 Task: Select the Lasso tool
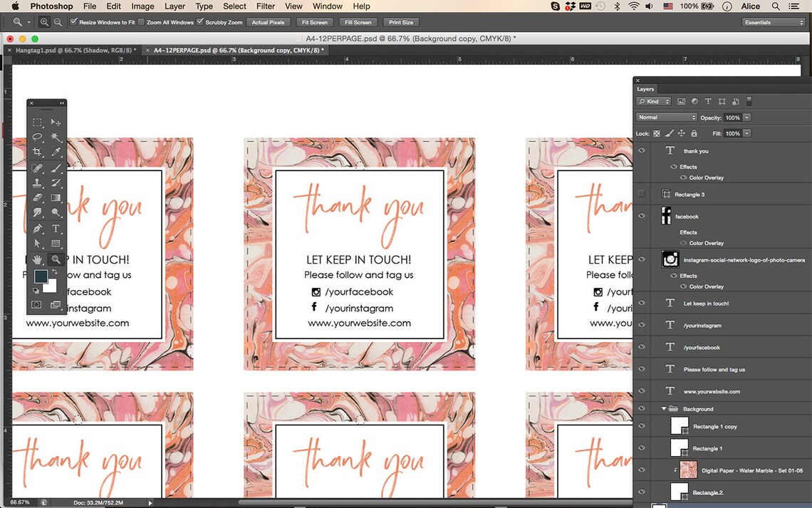38,138
